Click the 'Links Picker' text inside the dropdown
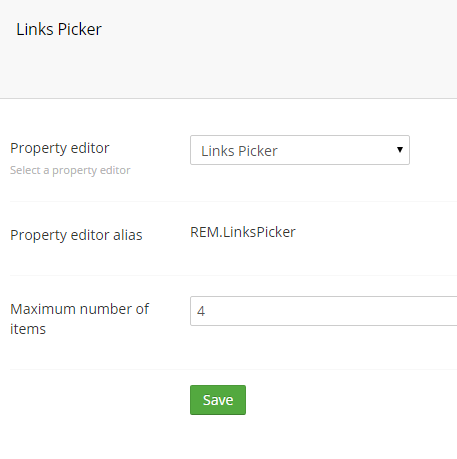Viewport: 457px width, 459px height. (x=239, y=151)
